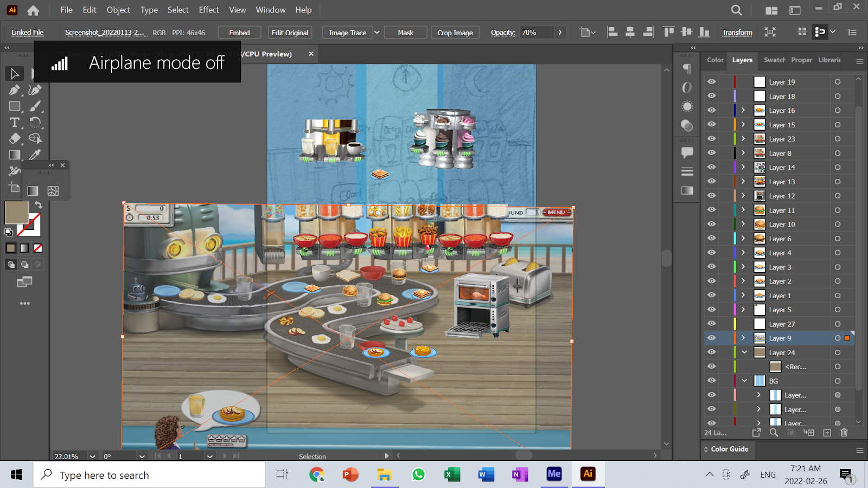This screenshot has height=488, width=868.
Task: Toggle visibility of Layer 9
Action: coord(712,338)
